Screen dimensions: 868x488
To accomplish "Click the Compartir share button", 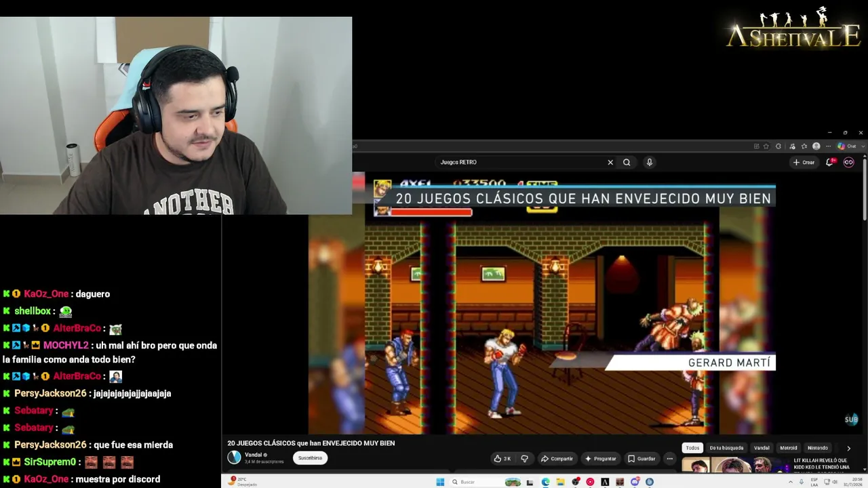I will click(557, 459).
